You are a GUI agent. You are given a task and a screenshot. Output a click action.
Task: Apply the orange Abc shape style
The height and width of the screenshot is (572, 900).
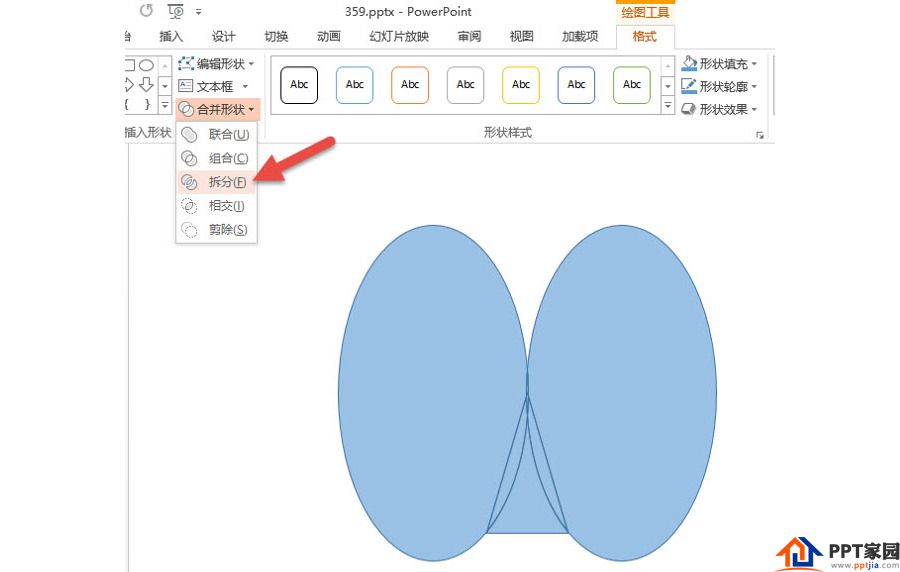tap(410, 85)
